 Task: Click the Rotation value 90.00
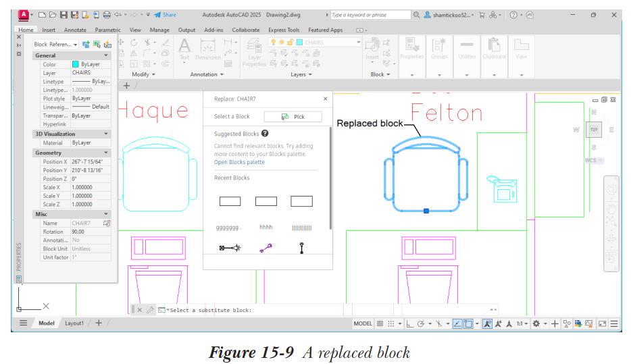click(91, 232)
